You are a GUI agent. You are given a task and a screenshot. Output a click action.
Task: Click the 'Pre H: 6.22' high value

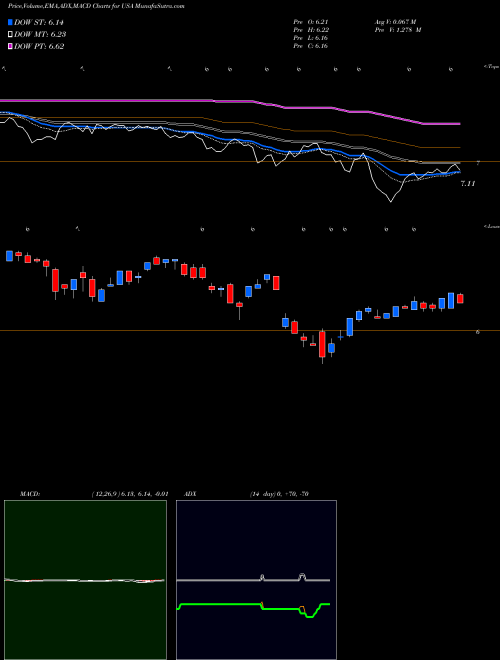tap(311, 30)
